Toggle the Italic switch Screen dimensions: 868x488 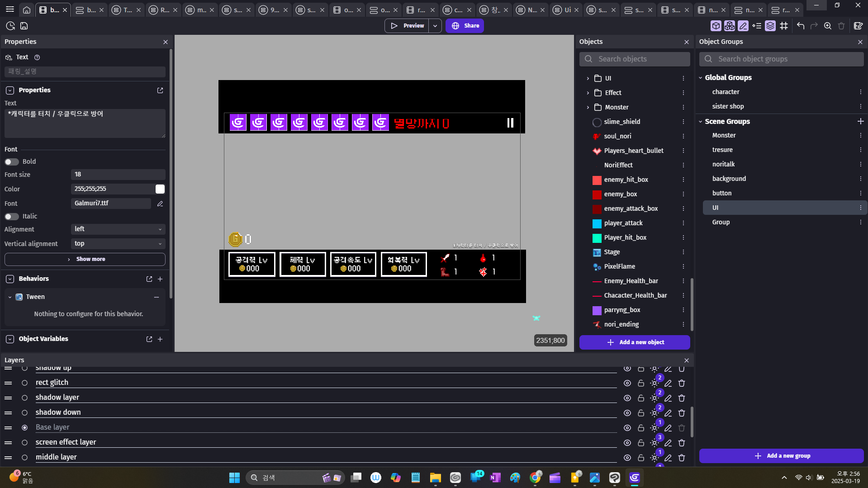click(x=12, y=217)
